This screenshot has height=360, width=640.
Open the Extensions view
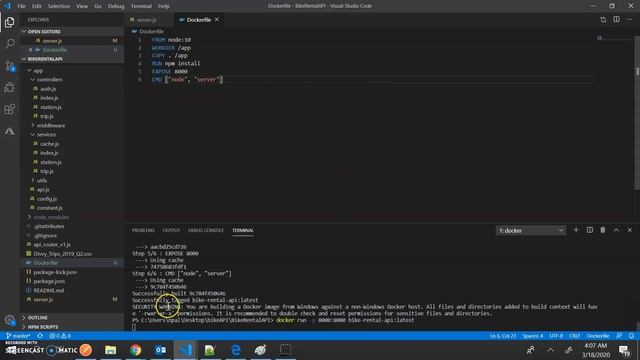(9, 109)
